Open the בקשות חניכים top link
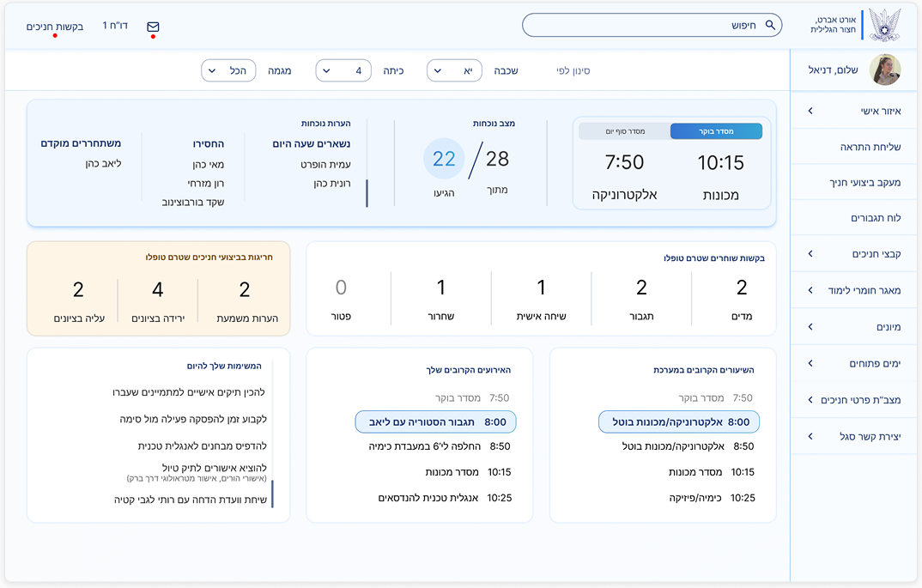Screen dimensions: 922x588 55,27
